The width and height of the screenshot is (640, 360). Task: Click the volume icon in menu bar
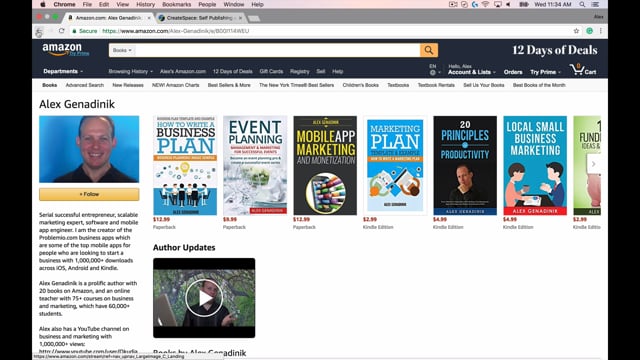(509, 4)
